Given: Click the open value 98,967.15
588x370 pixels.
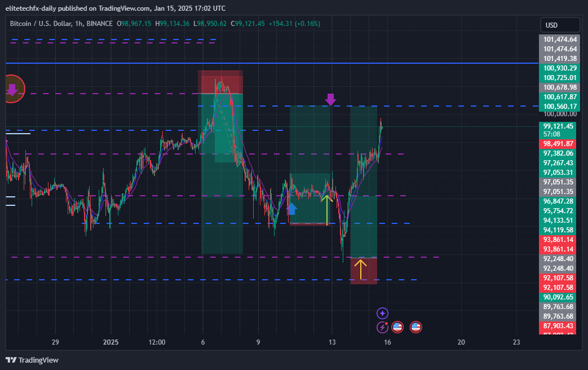Looking at the screenshot, I should pos(136,24).
